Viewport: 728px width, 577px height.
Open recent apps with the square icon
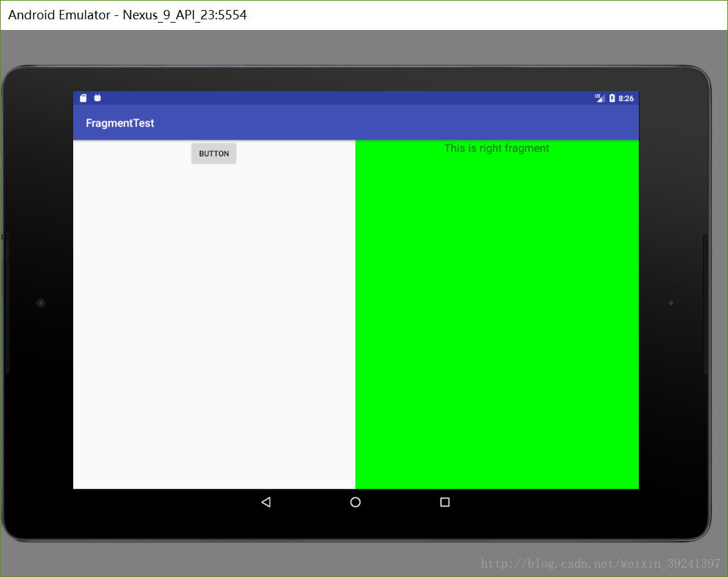[x=445, y=502]
